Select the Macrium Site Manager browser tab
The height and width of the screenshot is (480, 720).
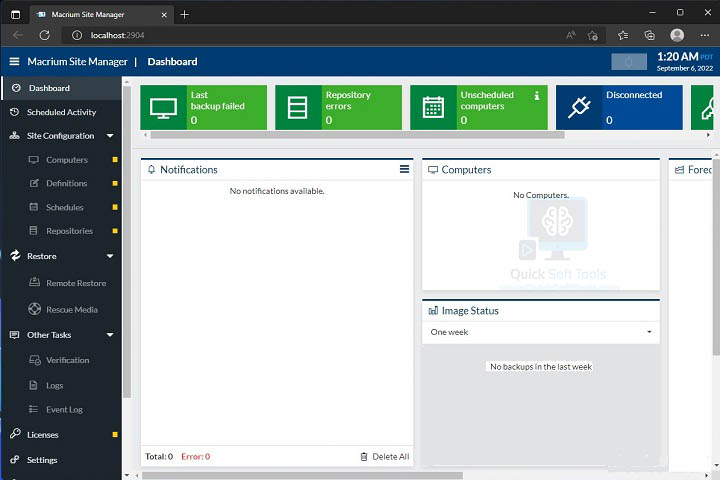click(102, 15)
